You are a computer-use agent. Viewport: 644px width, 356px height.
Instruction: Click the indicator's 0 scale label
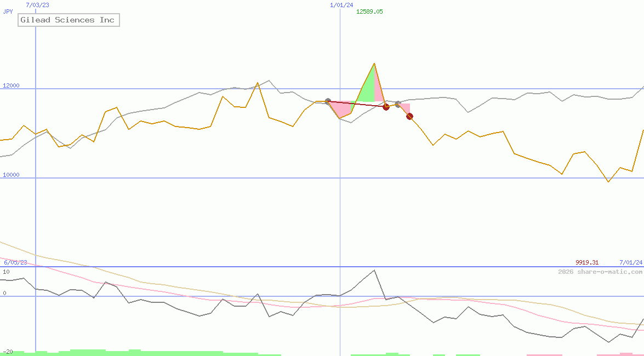(x=4, y=293)
